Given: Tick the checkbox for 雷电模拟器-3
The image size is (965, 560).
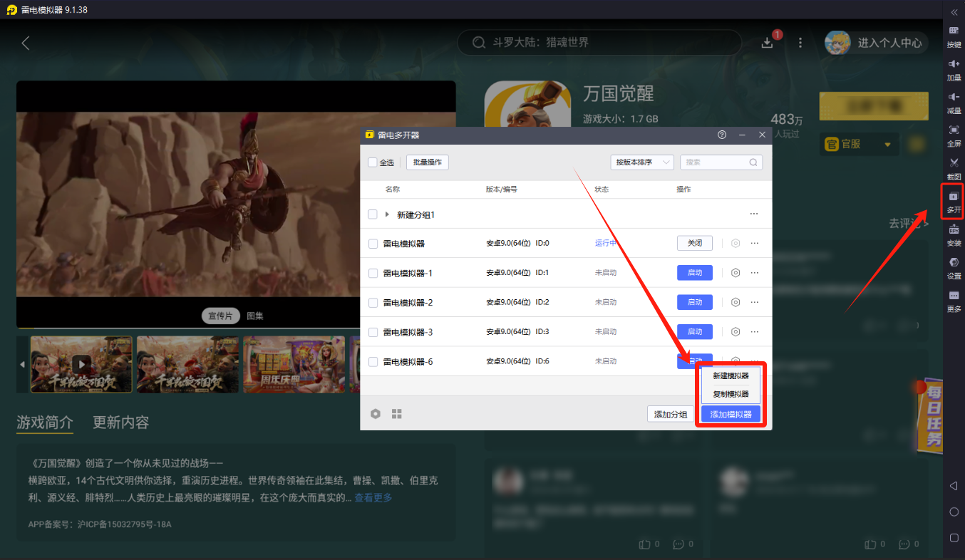Looking at the screenshot, I should pos(373,332).
